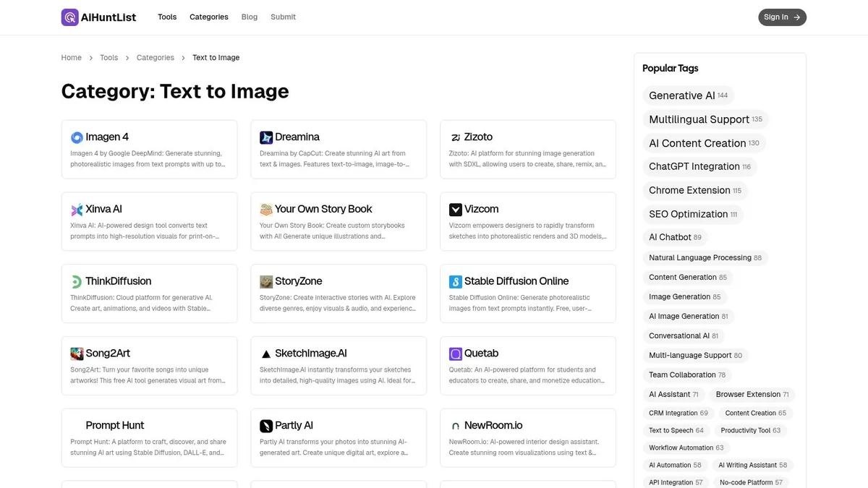Select the AI Content Creation tag
The image size is (868, 488).
pyautogui.click(x=704, y=143)
